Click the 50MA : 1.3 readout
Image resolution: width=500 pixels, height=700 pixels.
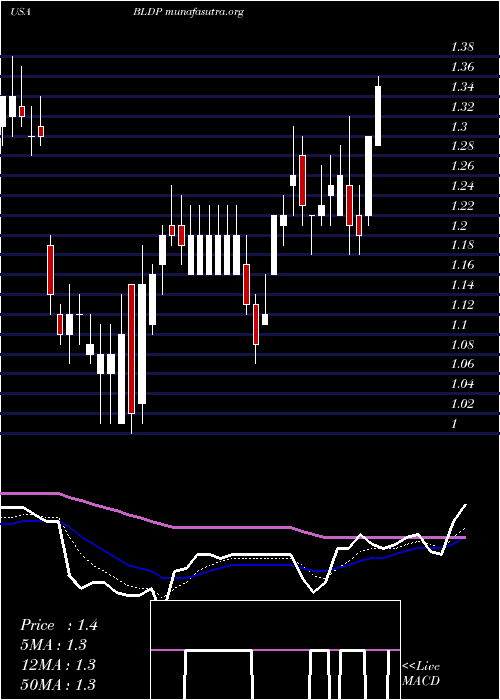click(x=58, y=684)
